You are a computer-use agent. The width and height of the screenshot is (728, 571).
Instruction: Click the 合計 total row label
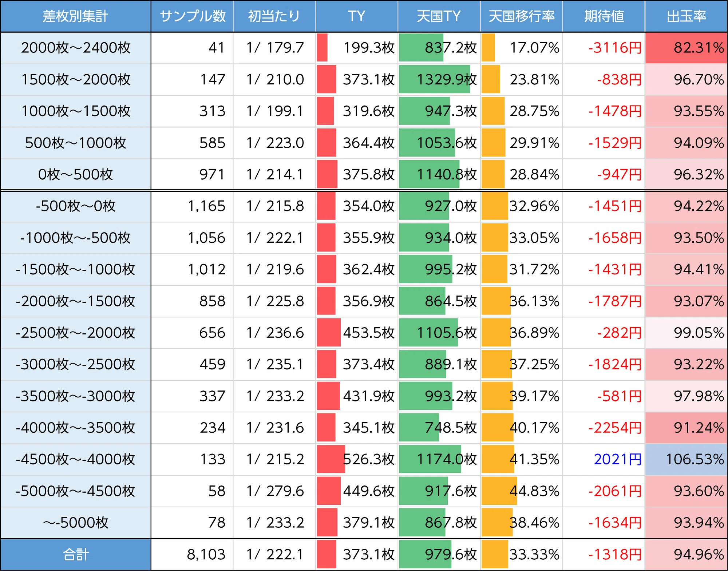pyautogui.click(x=75, y=555)
